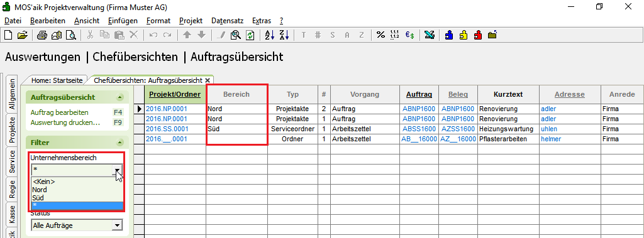Open address link uhlen

click(548, 129)
